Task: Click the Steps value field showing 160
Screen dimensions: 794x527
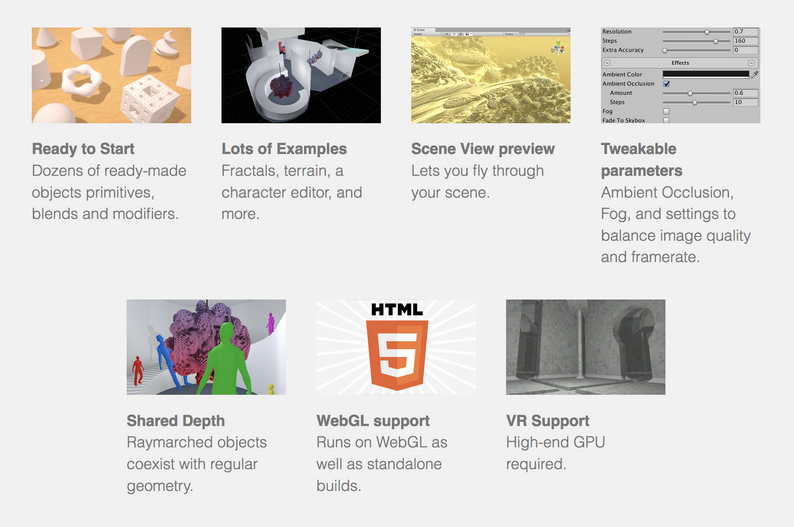Action: (x=745, y=41)
